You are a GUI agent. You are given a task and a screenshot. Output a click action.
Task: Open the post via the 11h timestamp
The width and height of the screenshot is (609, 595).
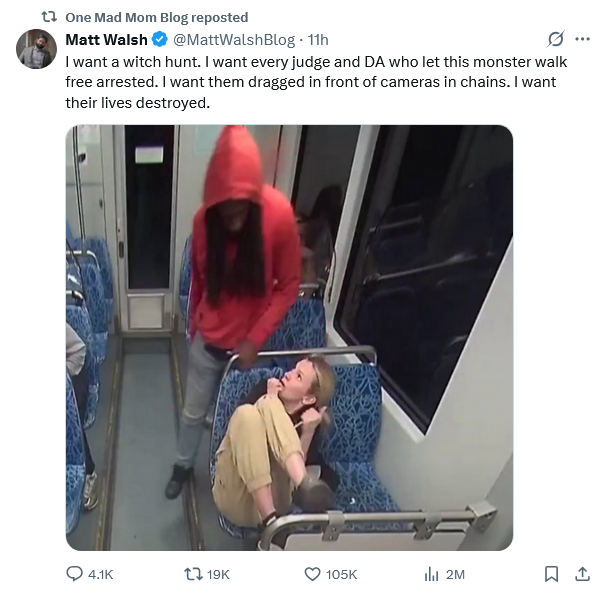[x=318, y=40]
